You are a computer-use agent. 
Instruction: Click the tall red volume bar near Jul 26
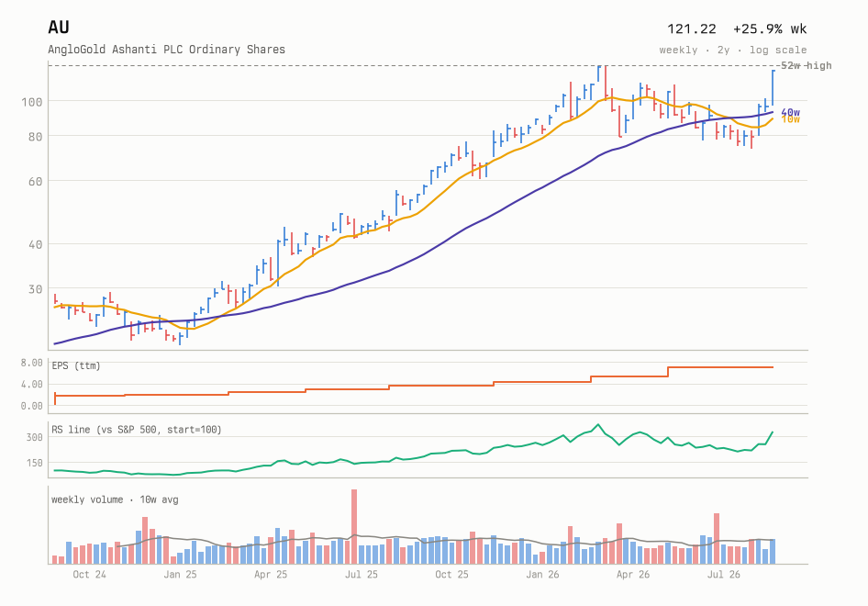coord(717,538)
